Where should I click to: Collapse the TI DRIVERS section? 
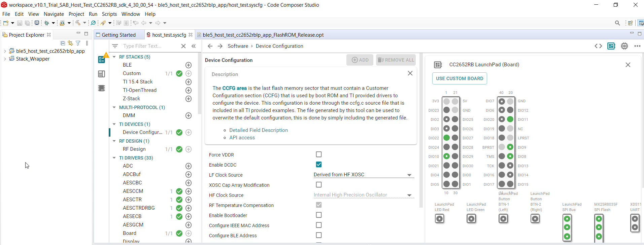click(x=114, y=158)
